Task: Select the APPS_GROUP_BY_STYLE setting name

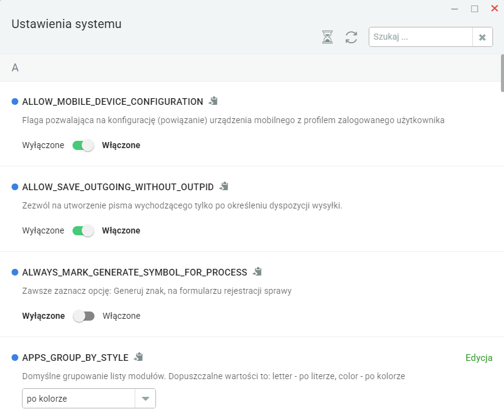Action: [75, 358]
